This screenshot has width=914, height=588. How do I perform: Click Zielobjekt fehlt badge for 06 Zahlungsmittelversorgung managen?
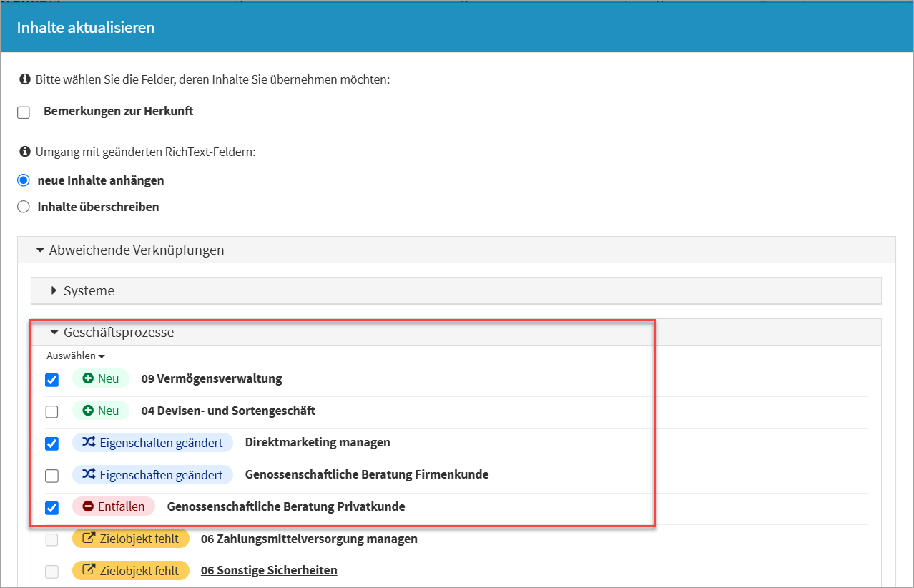(130, 539)
